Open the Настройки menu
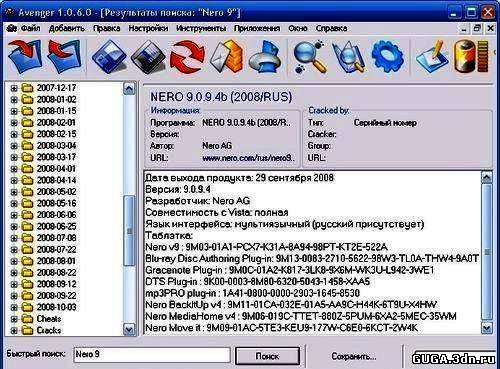The image size is (500, 369). (x=148, y=28)
